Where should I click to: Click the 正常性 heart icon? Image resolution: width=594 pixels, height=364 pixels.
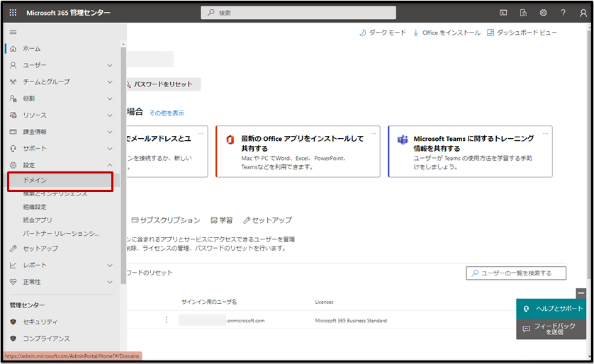point(13,282)
